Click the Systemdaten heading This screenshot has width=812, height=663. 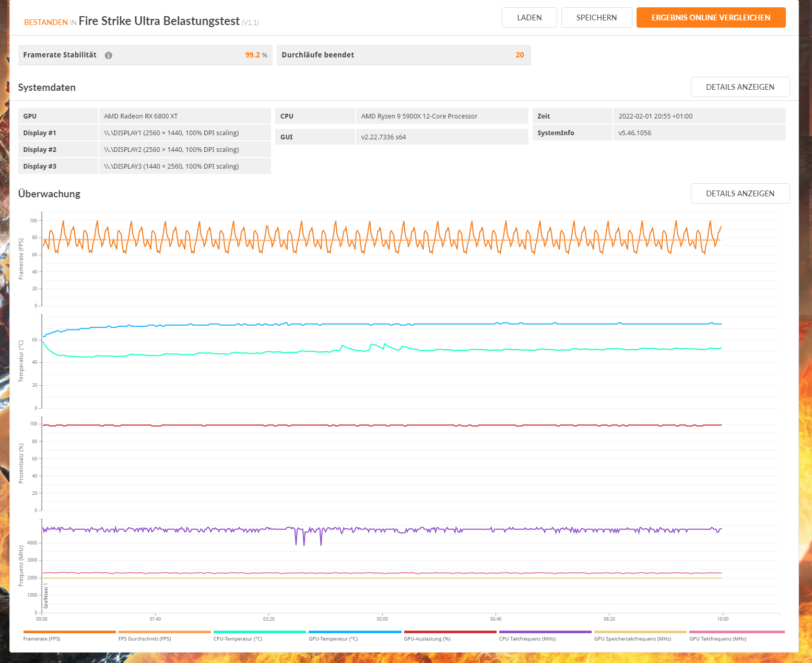(x=47, y=88)
